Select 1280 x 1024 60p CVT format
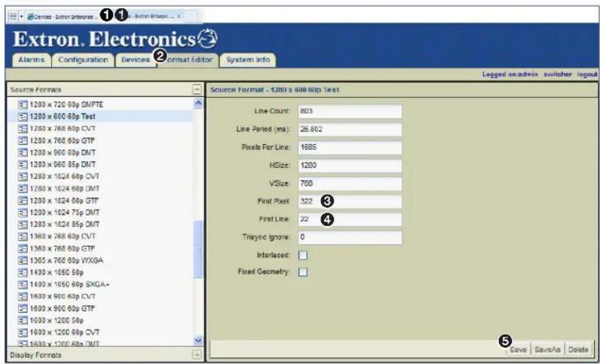The image size is (600, 364). [65, 176]
